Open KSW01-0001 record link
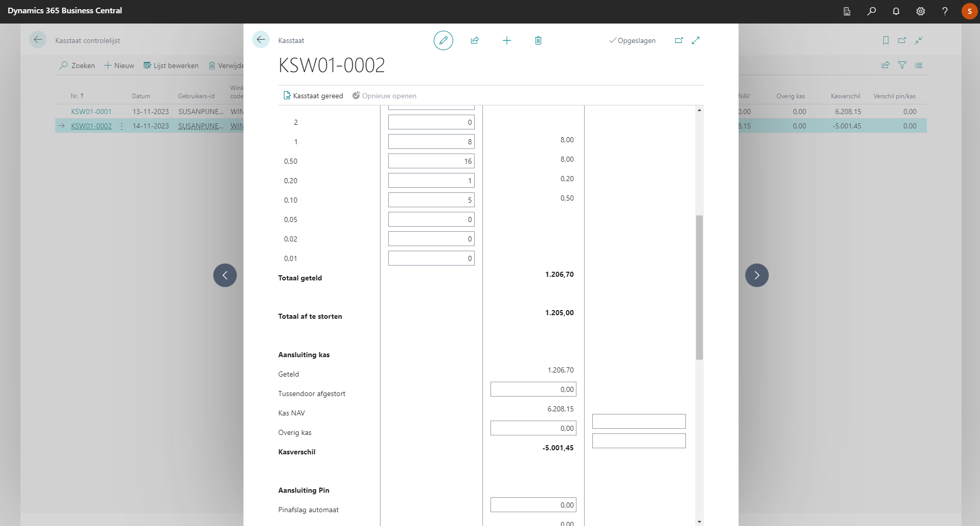The height and width of the screenshot is (526, 980). [x=91, y=112]
